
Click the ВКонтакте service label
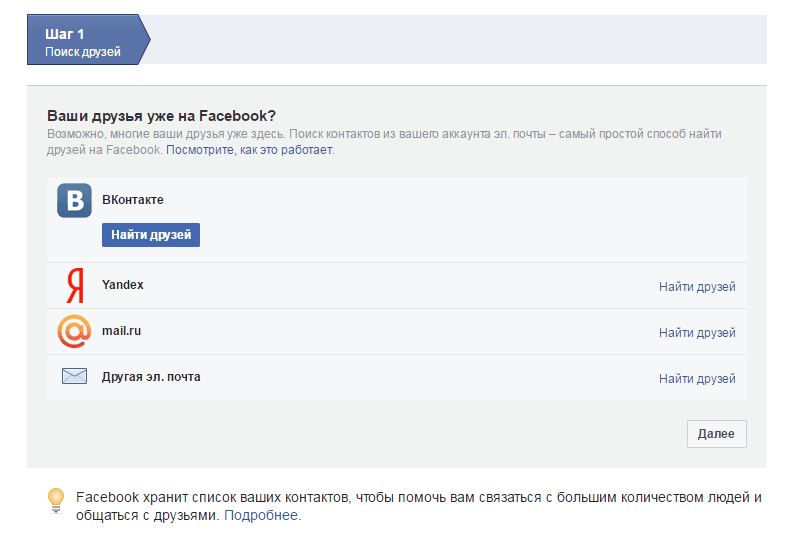point(132,200)
